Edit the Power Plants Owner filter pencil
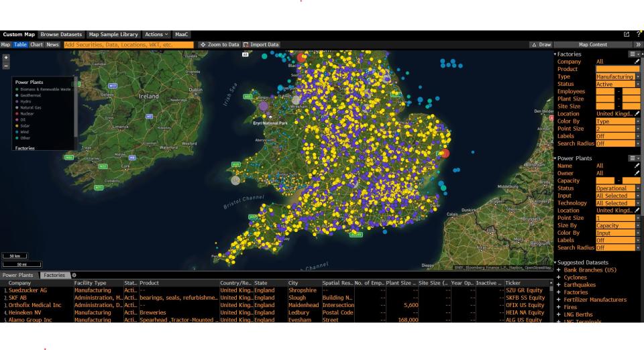Viewport: 644px width, 350px height. point(637,173)
